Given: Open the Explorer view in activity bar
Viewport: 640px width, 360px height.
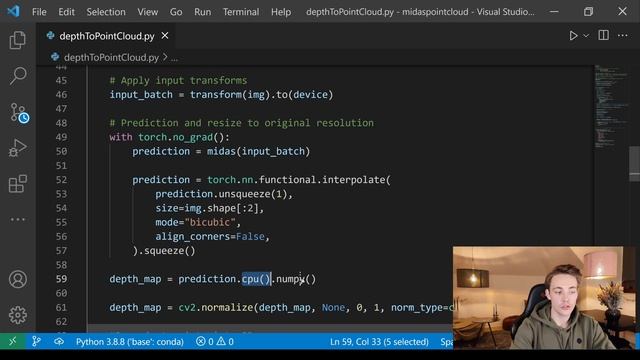Looking at the screenshot, I should pos(18,40).
